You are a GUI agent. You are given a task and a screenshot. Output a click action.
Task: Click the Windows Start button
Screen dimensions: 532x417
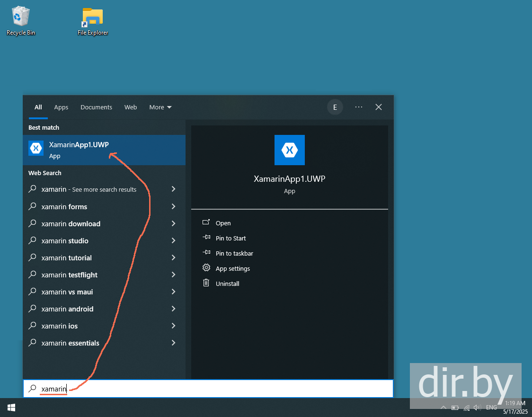click(x=11, y=408)
